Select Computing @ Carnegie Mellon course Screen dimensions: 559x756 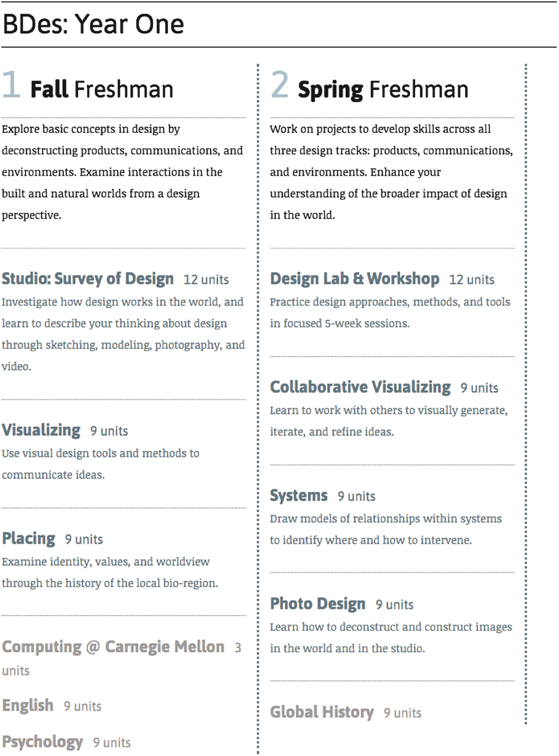tap(113, 647)
